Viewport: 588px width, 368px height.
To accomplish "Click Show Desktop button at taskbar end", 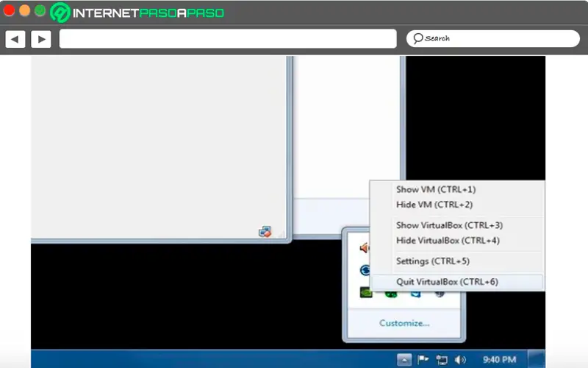I will (537, 359).
